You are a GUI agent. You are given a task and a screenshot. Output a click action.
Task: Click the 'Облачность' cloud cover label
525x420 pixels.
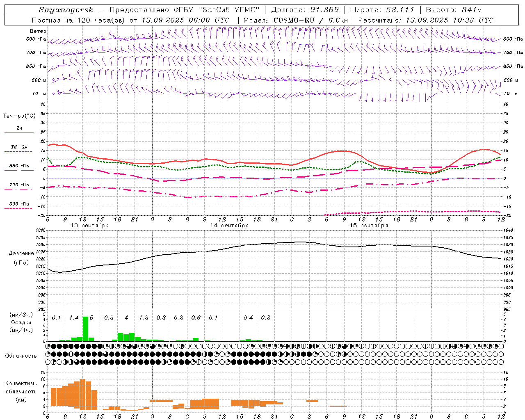pos(21,356)
